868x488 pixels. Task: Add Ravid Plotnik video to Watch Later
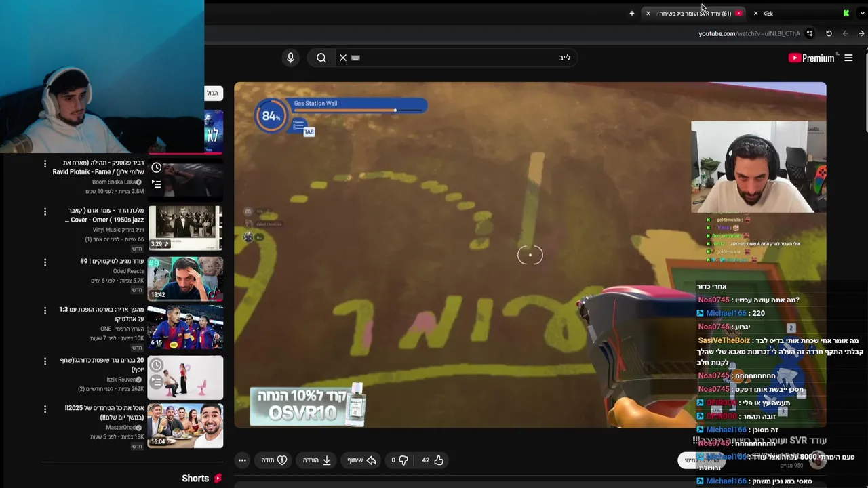(157, 168)
